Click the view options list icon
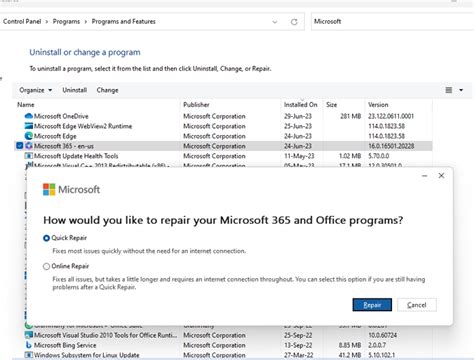Image resolution: width=474 pixels, height=360 pixels. coord(449,90)
